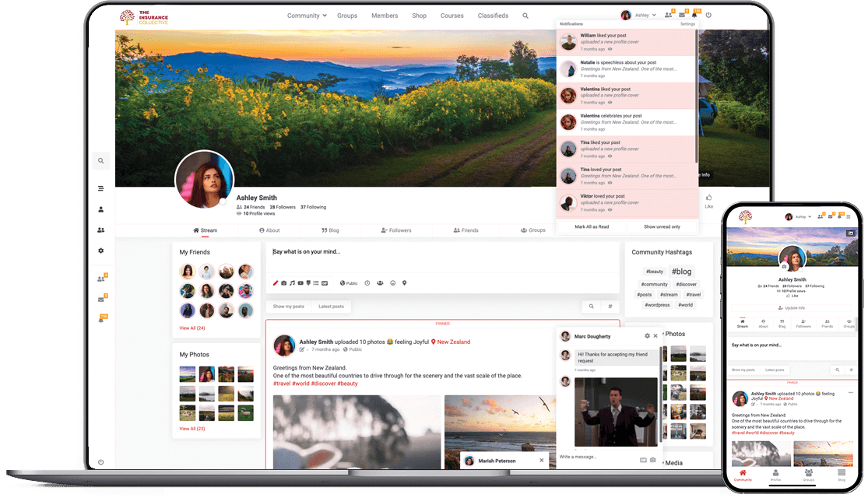Open notifications bell in top navigation
This screenshot has width=868, height=498.
pos(694,16)
